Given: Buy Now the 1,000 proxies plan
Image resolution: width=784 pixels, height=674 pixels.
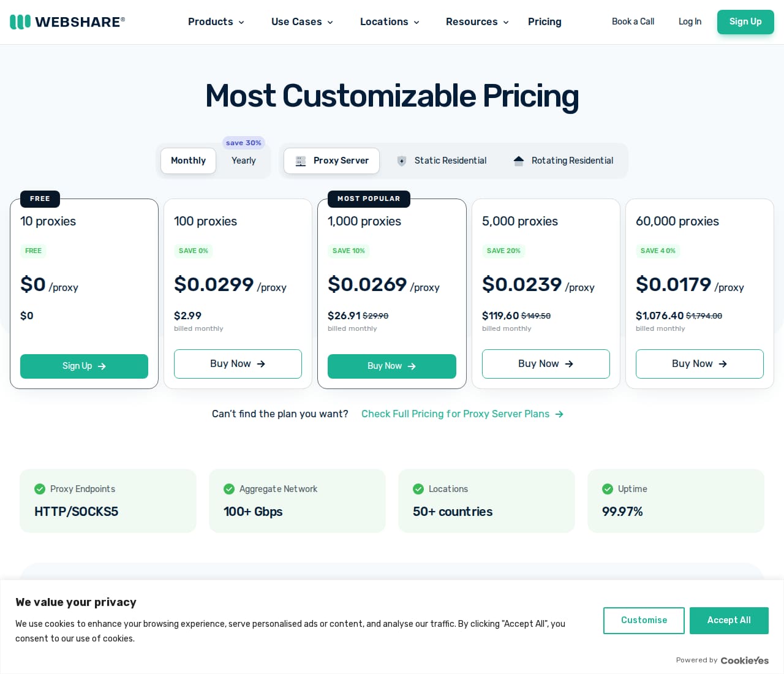Looking at the screenshot, I should [x=392, y=366].
